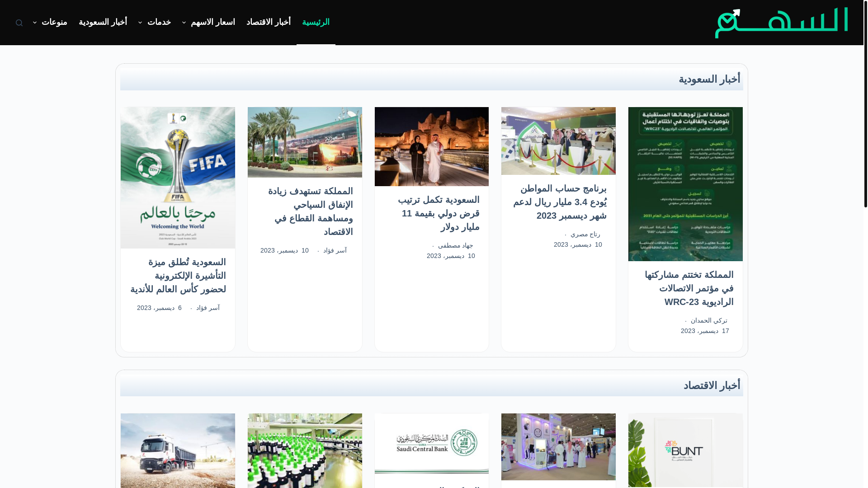Expand the منوعات dropdown arrow
Viewport: 868px width, 488px height.
[x=35, y=22]
